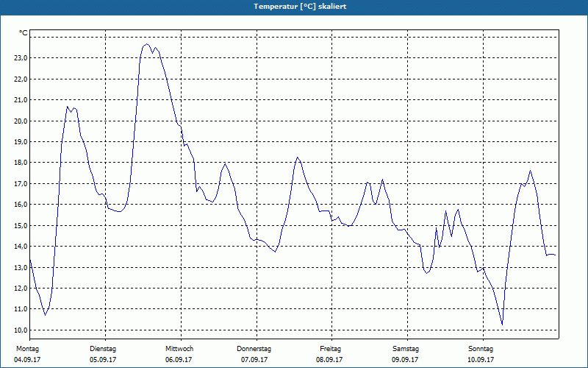
Task: Click the 18,0 axis value
Action: click(x=21, y=163)
